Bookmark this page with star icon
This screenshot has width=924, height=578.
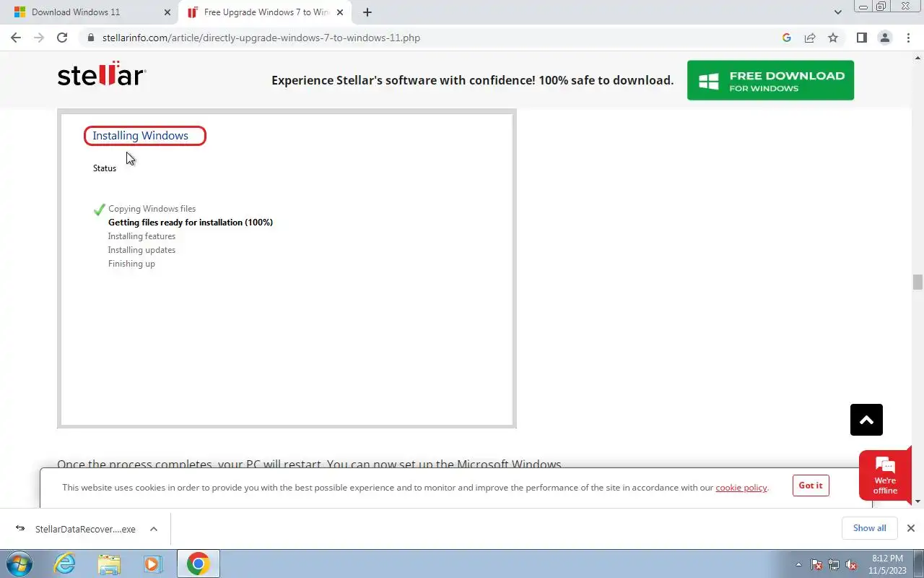[x=833, y=38]
